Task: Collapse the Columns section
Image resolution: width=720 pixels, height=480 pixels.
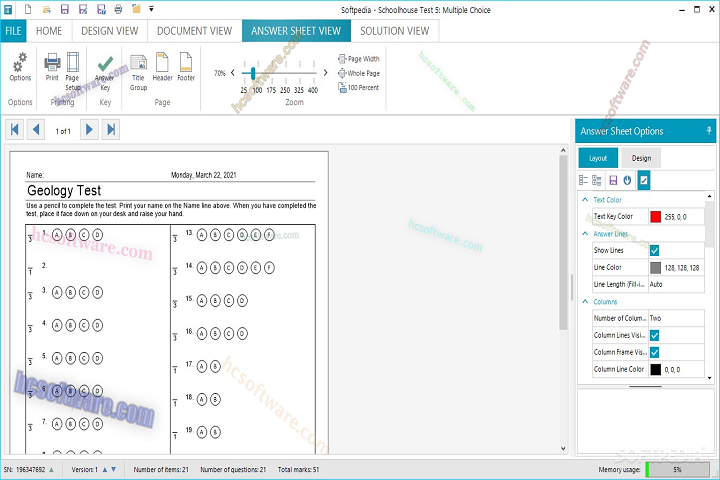Action: (x=585, y=302)
